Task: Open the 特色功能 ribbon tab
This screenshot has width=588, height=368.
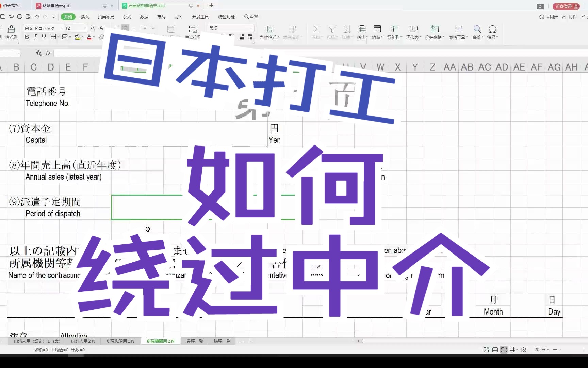Action: 227,17
